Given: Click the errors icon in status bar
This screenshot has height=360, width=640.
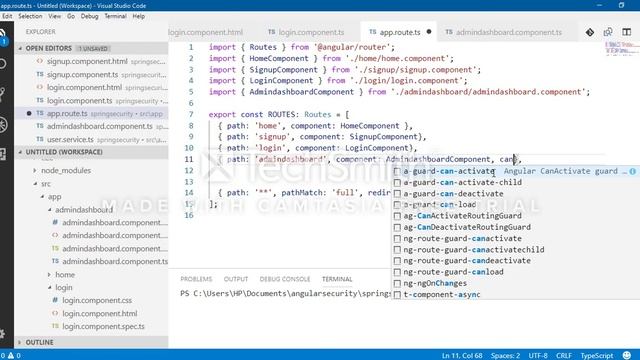Looking at the screenshot, I should coord(3,356).
